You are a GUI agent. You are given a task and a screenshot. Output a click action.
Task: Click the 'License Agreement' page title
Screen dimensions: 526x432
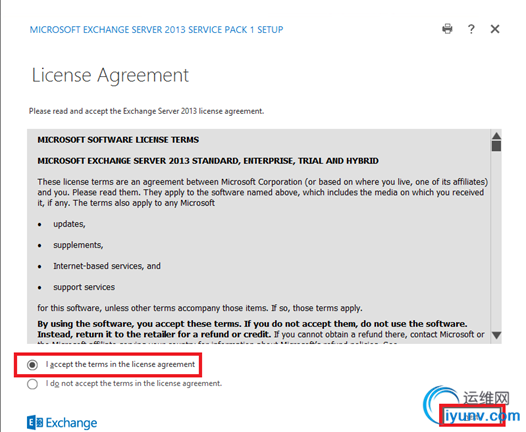tap(110, 75)
